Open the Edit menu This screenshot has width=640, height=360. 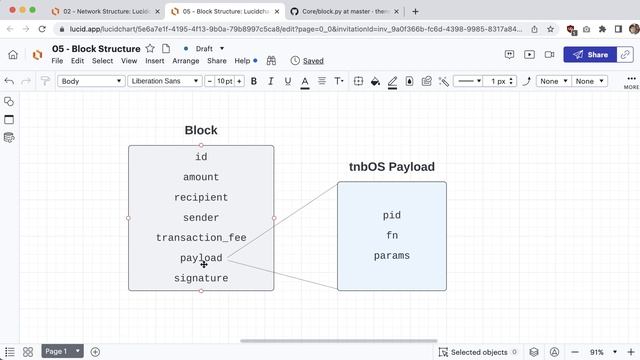click(x=77, y=61)
